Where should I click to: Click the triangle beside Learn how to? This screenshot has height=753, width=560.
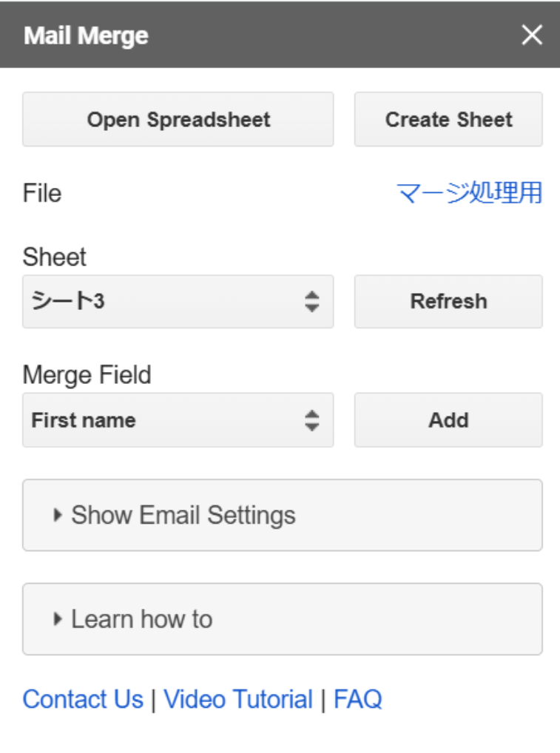point(58,619)
